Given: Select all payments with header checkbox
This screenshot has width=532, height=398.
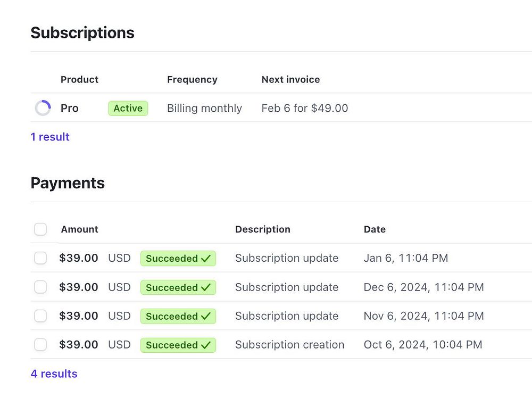Looking at the screenshot, I should (x=40, y=229).
